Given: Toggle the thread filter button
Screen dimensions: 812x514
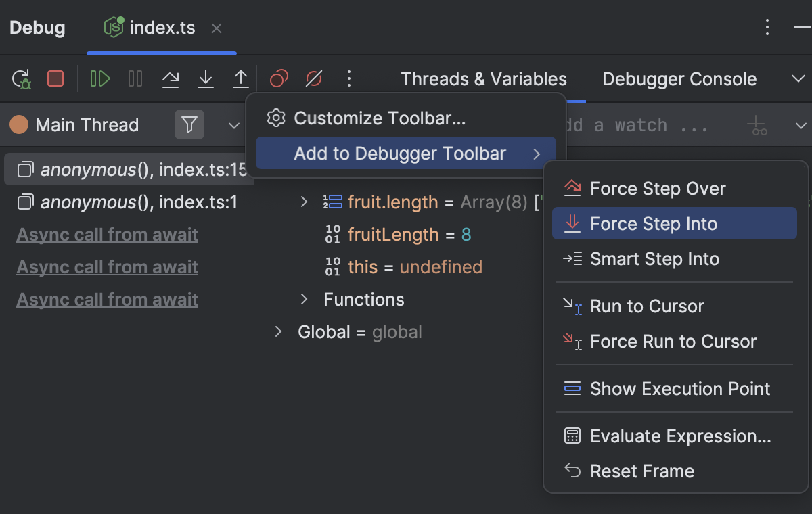Looking at the screenshot, I should [189, 125].
